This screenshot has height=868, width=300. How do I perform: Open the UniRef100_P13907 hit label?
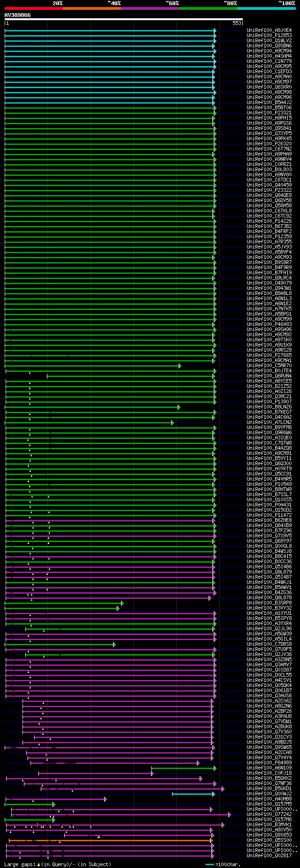[269, 402]
